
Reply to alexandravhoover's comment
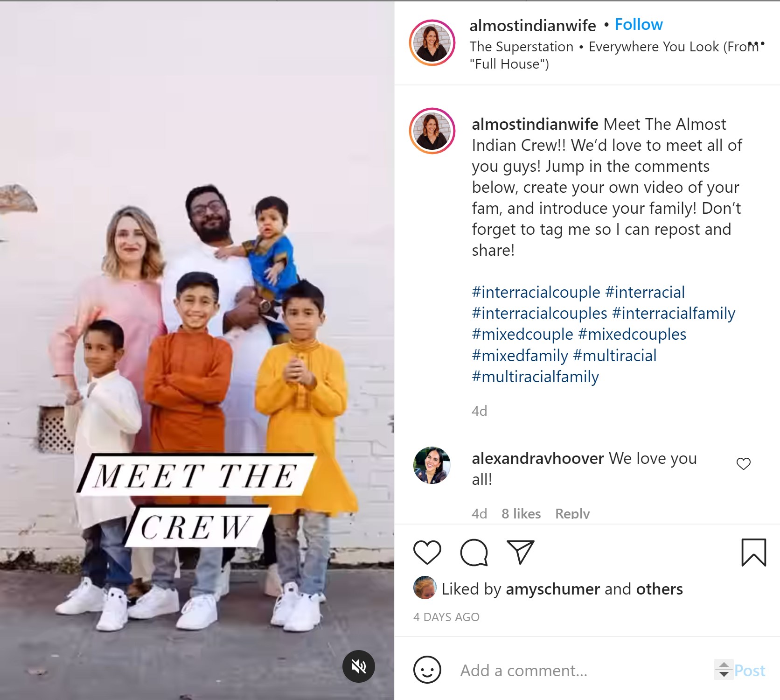pos(572,514)
